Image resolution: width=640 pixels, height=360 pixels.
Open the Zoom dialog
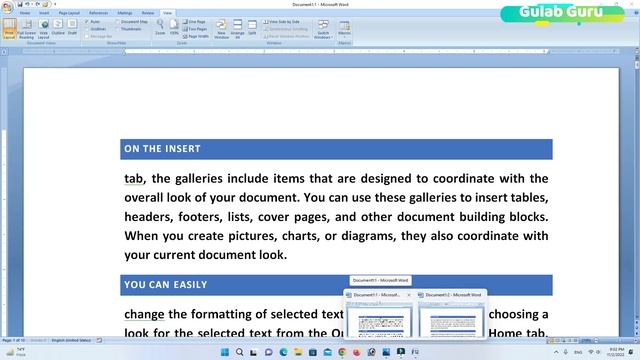click(x=160, y=27)
